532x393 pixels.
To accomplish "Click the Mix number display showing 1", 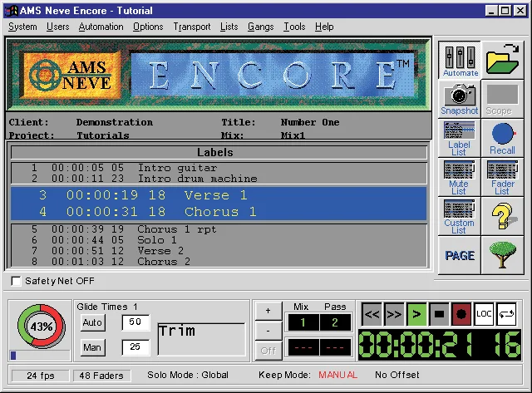I will [303, 322].
